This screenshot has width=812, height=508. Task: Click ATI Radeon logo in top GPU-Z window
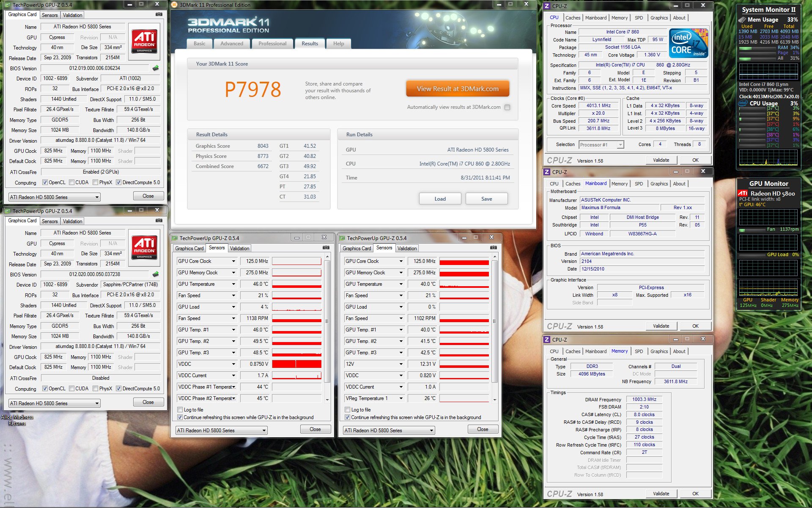click(x=145, y=41)
